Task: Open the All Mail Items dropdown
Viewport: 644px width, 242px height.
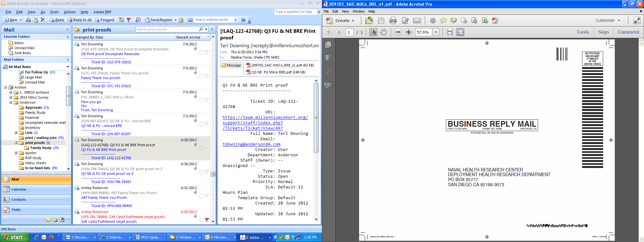Action: 68,67
